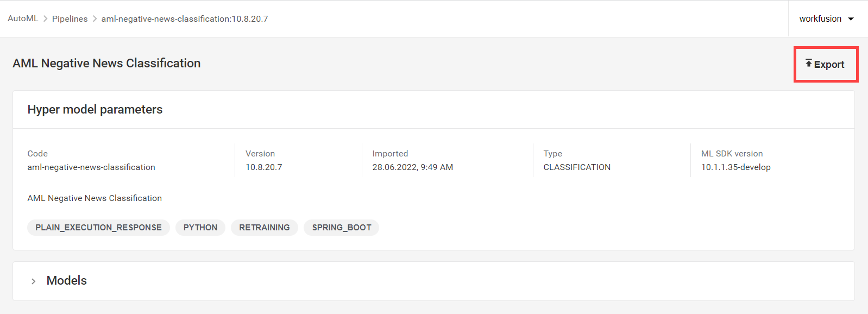868x314 pixels.
Task: Click the AML Negative News Classification page title
Action: point(106,63)
